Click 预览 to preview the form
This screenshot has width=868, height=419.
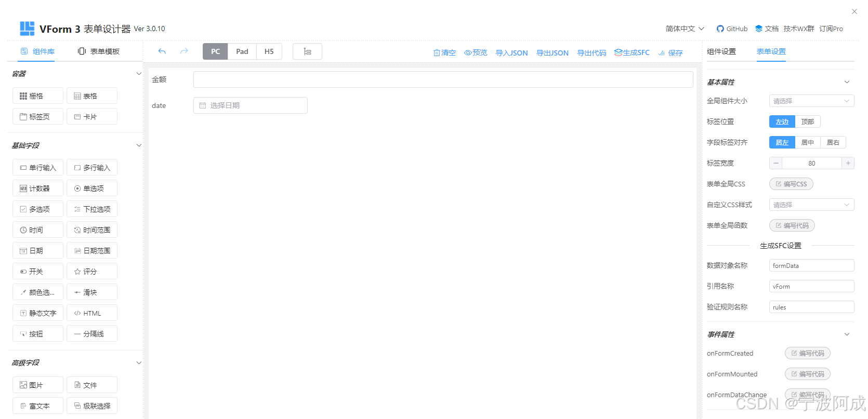coord(476,52)
